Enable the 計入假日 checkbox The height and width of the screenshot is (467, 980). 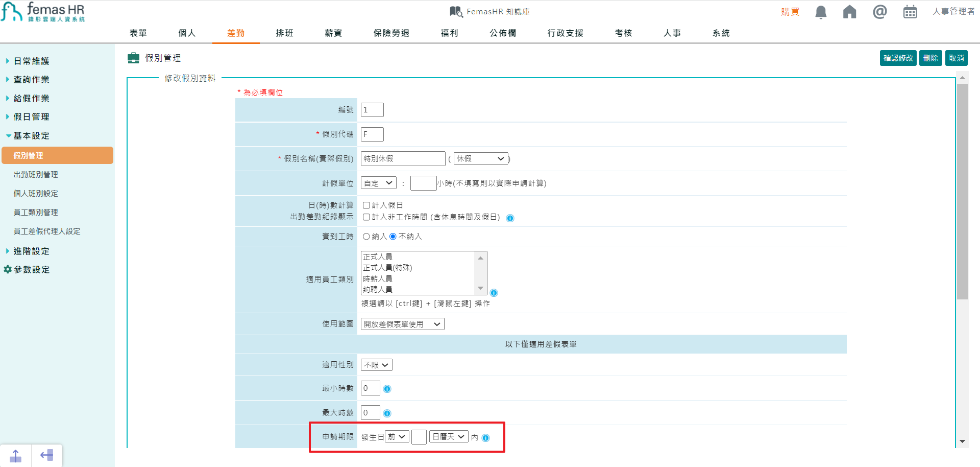(366, 205)
